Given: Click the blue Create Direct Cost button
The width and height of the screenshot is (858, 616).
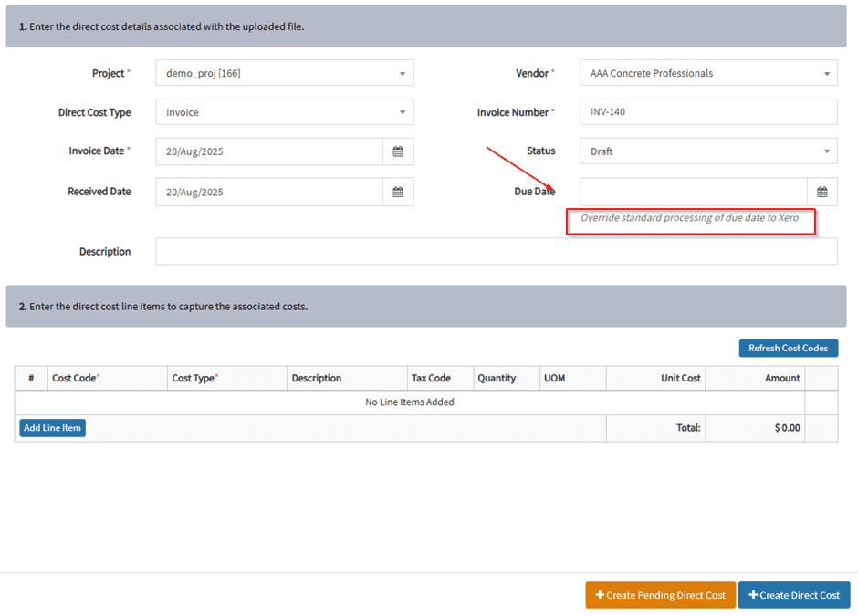Looking at the screenshot, I should pos(794,595).
